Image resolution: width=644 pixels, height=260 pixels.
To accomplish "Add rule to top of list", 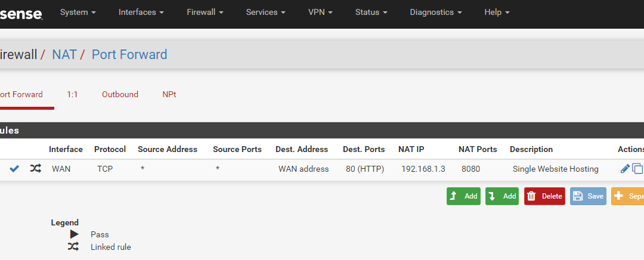I will click(x=463, y=196).
